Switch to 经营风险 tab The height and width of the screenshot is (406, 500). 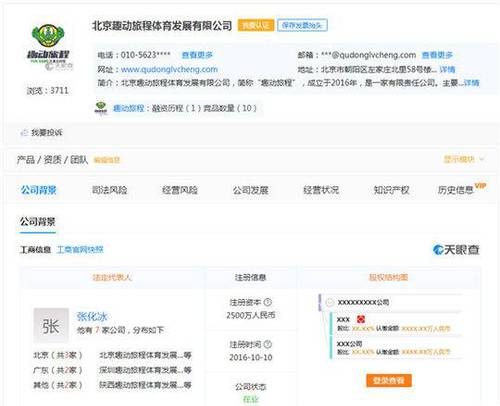point(180,190)
